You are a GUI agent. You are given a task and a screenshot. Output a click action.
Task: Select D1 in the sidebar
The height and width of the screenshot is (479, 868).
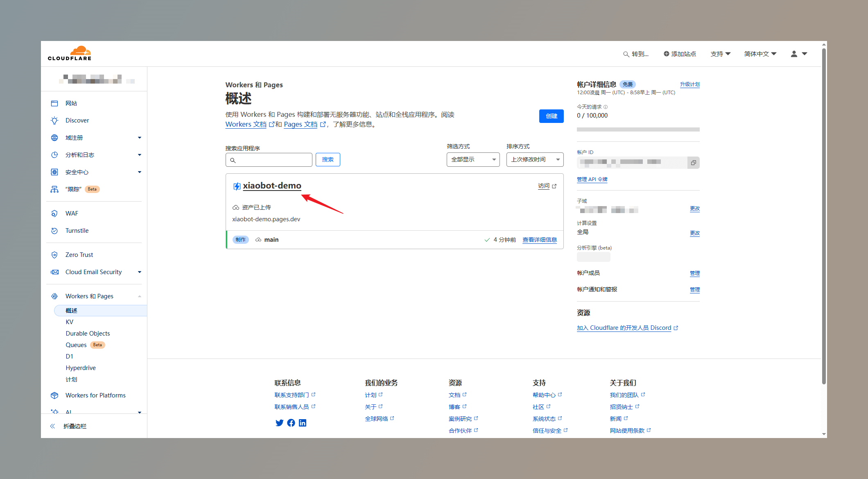coord(70,356)
